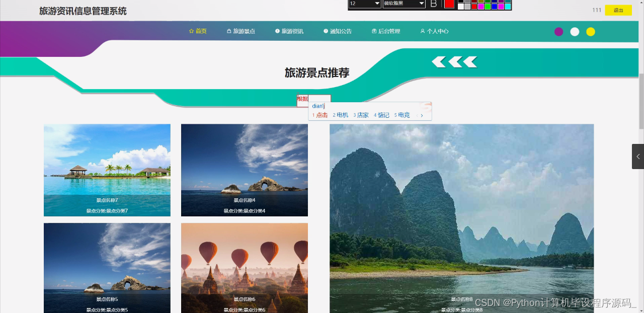Click the purple circle in the navigation bar
The width and height of the screenshot is (644, 313).
coord(558,31)
